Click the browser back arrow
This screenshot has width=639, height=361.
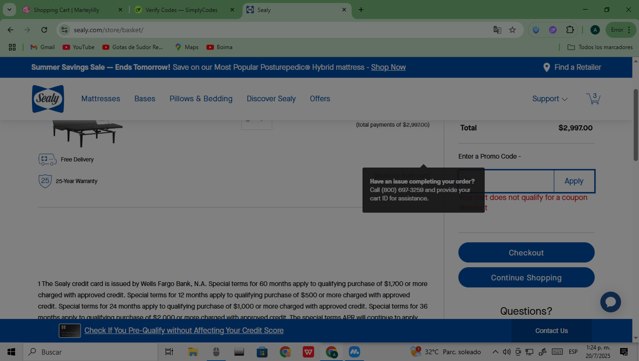click(x=11, y=30)
